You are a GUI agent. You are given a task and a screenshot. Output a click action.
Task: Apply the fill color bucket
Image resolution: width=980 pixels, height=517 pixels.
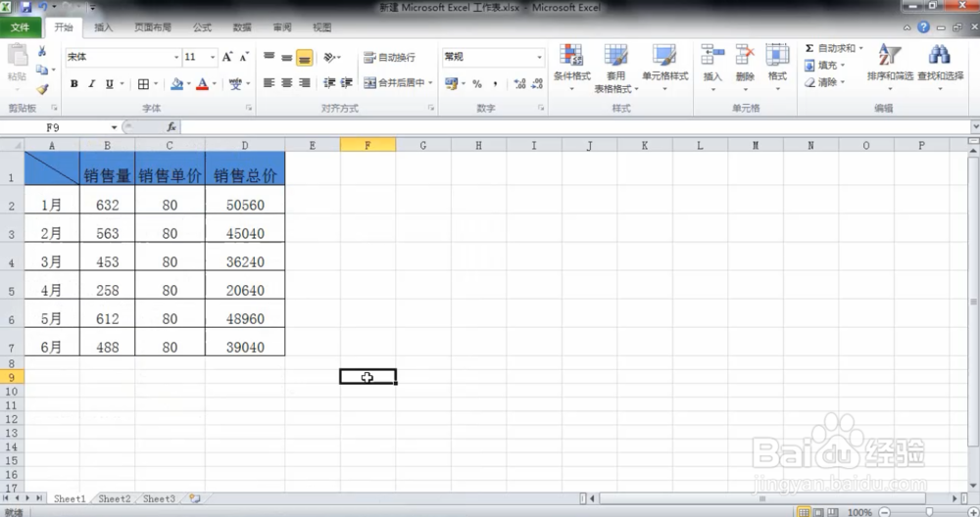coord(176,83)
